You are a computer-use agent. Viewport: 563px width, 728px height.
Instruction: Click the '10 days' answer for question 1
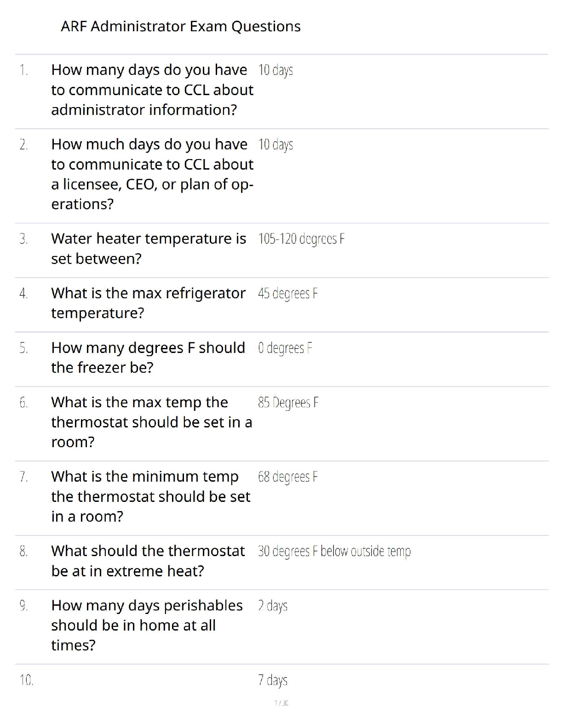[276, 70]
